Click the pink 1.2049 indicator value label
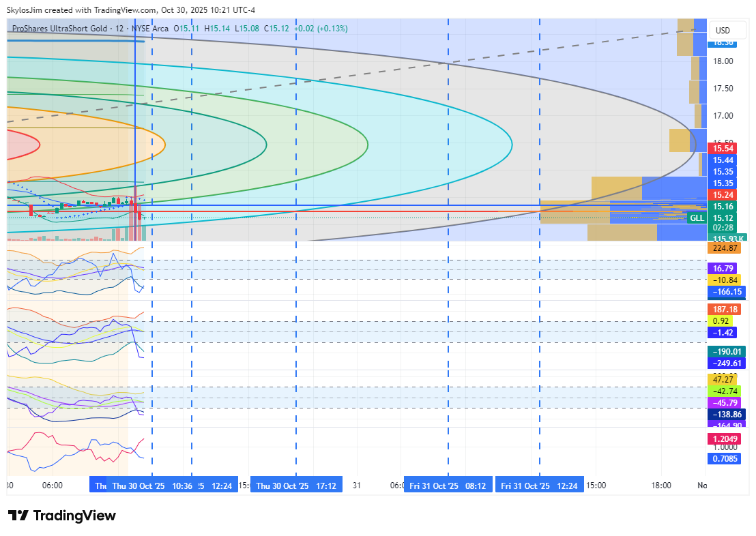This screenshot has width=756, height=536. [724, 440]
